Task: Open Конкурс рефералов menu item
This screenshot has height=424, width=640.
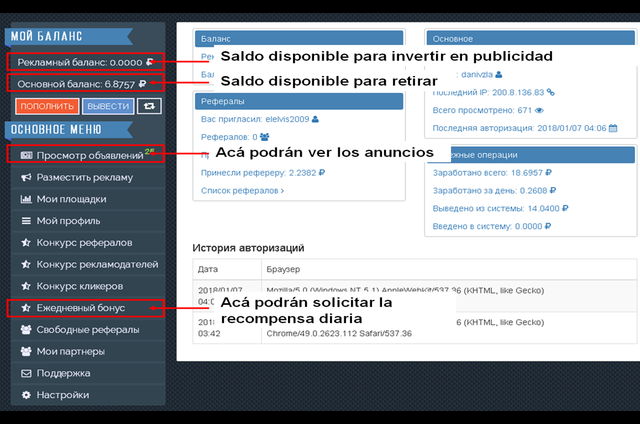Action: click(x=88, y=243)
